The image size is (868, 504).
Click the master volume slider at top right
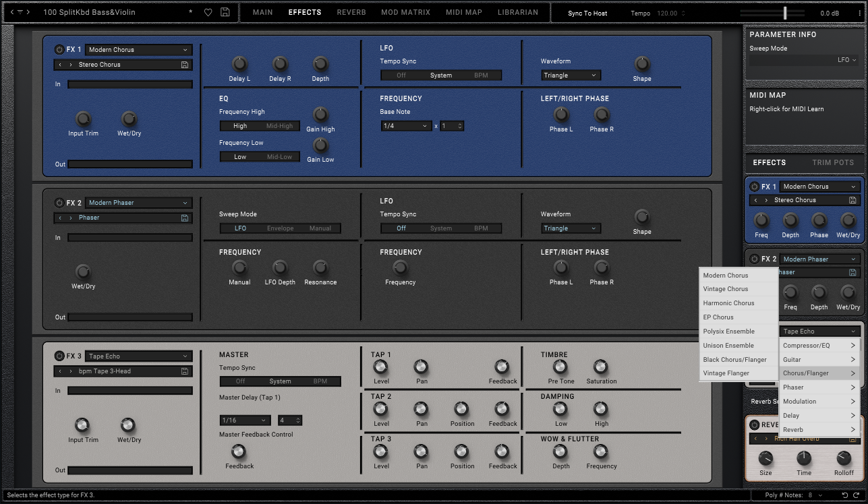pos(785,13)
